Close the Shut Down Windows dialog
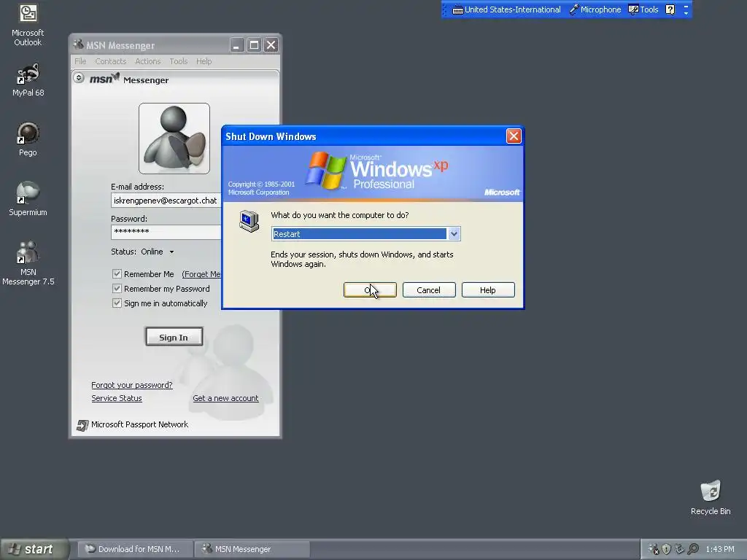The width and height of the screenshot is (747, 560). point(514,136)
